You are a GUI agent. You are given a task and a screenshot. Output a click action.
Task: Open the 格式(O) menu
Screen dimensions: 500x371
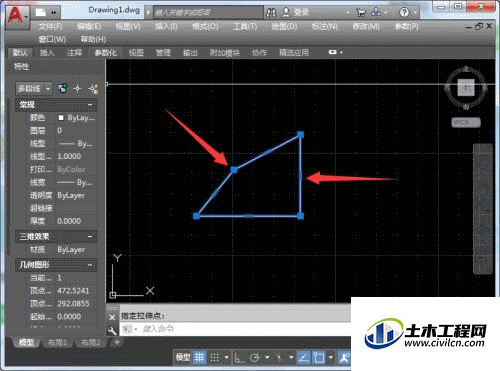pyautogui.click(x=205, y=27)
